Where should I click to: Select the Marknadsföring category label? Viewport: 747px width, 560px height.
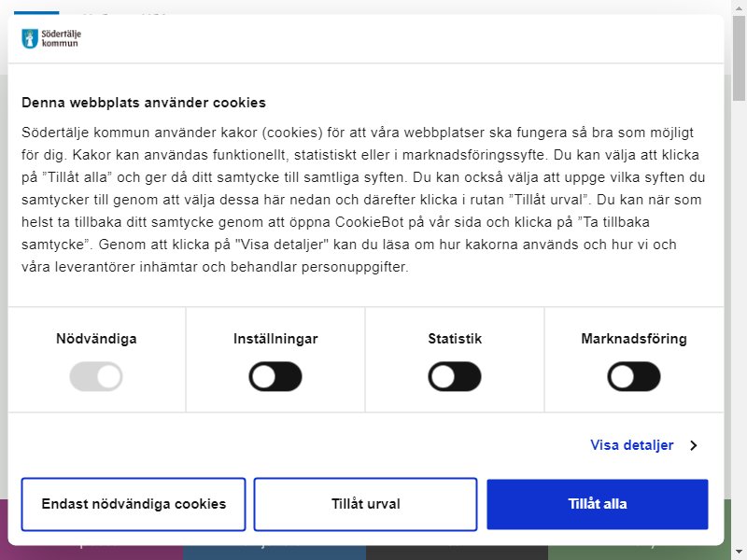point(634,339)
